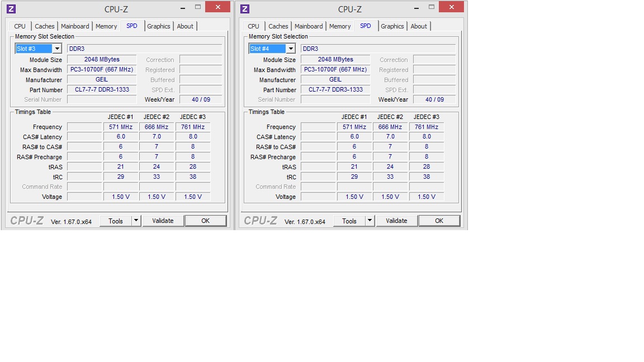Click Week/Year value 40 / 09 in Slot #3 window
The width and height of the screenshot is (644, 362).
[x=201, y=99]
